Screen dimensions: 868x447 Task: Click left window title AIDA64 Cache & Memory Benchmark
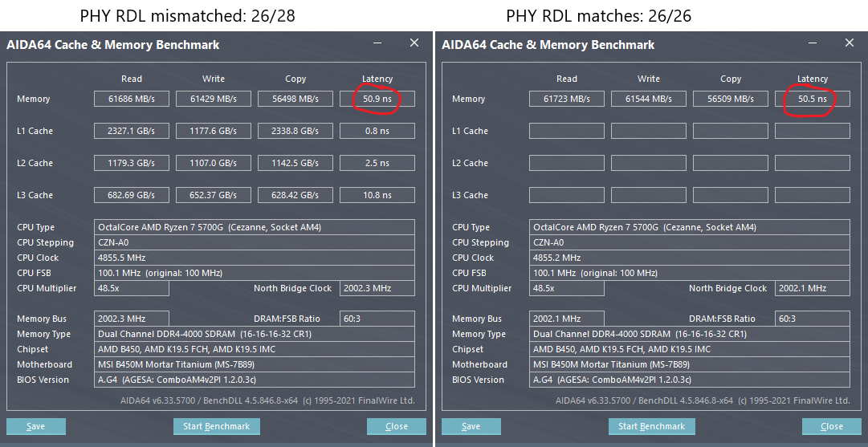(113, 45)
